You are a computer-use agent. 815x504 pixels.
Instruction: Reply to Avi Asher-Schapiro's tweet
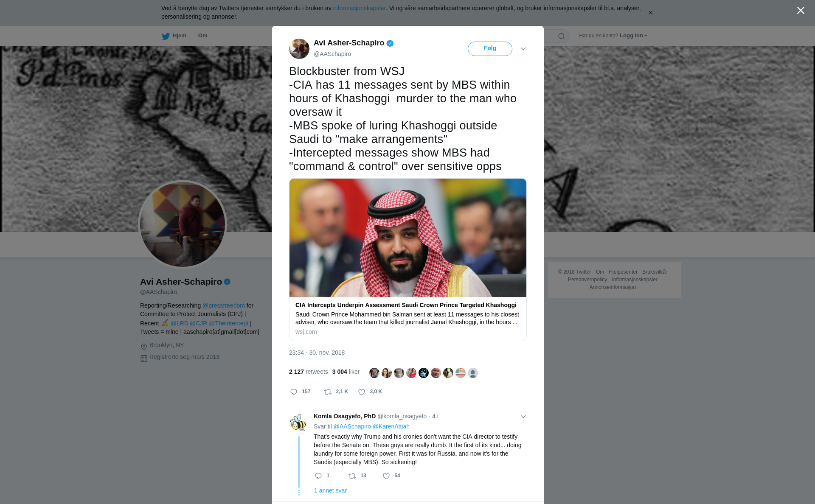[x=294, y=392]
